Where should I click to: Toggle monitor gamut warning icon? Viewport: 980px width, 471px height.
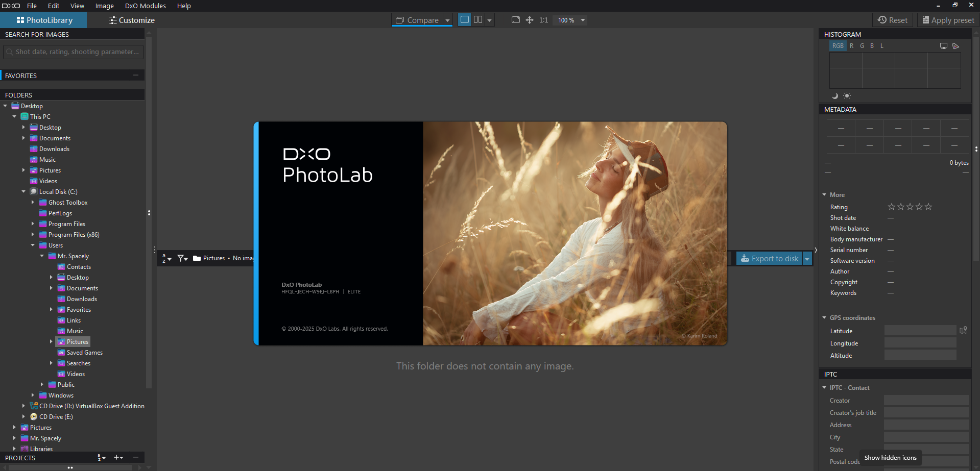944,46
